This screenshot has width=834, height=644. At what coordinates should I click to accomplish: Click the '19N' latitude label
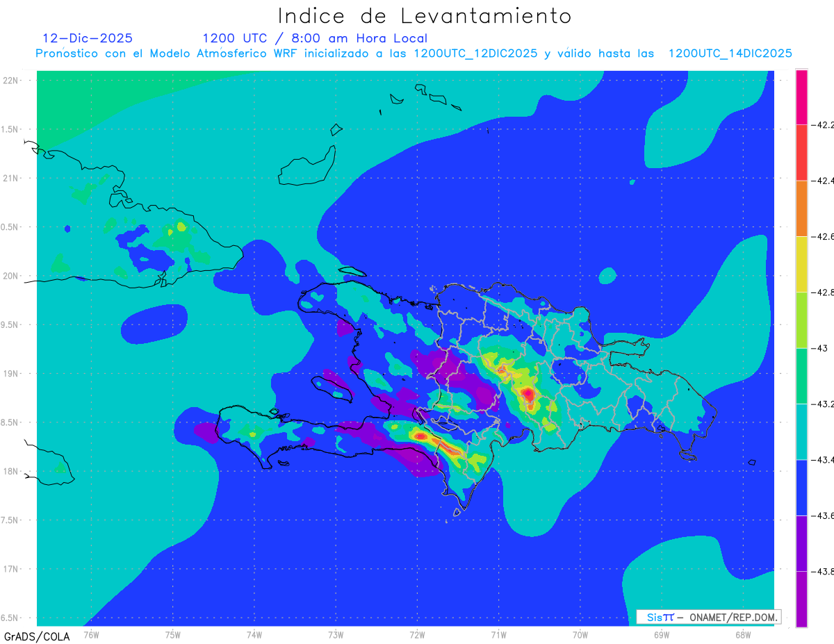coord(12,374)
